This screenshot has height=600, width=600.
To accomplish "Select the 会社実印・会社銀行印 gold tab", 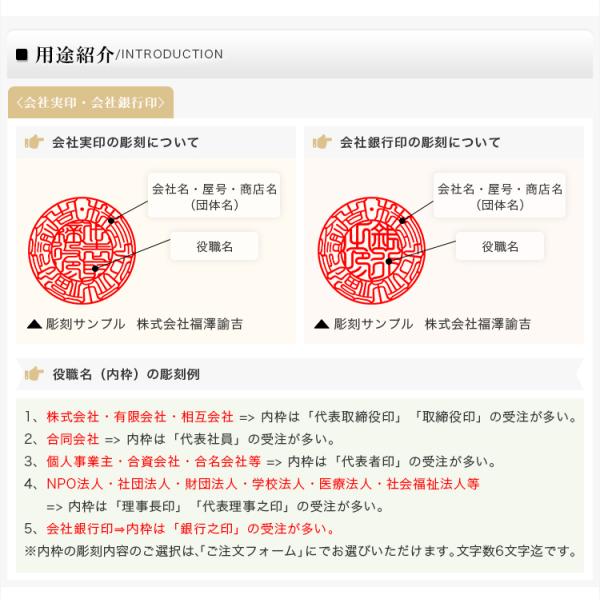I will (91, 103).
